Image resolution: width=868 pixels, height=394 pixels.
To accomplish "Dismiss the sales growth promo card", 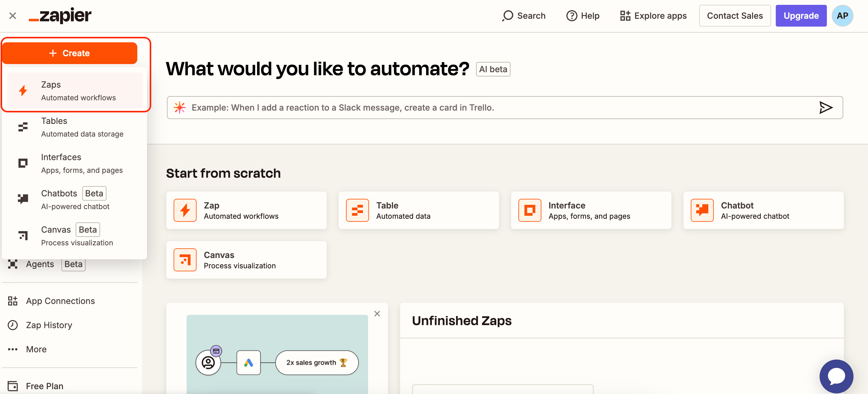I will (x=377, y=314).
